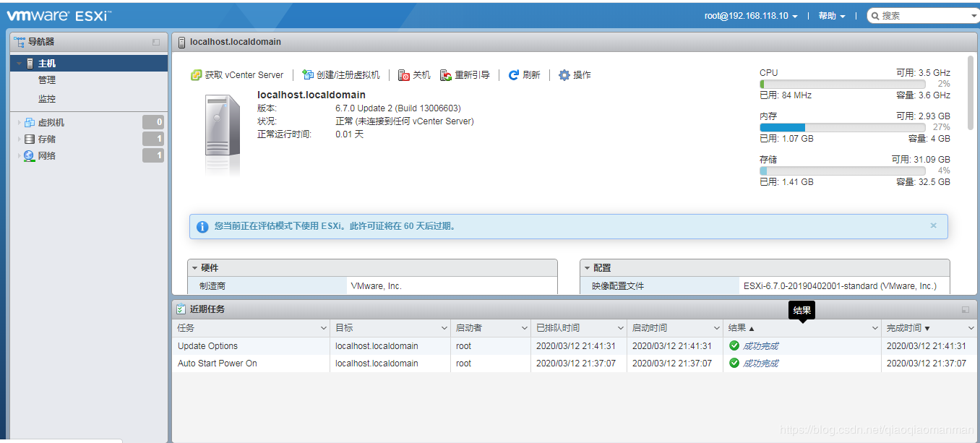Collapse the 主机 tree node arrow

click(20, 64)
